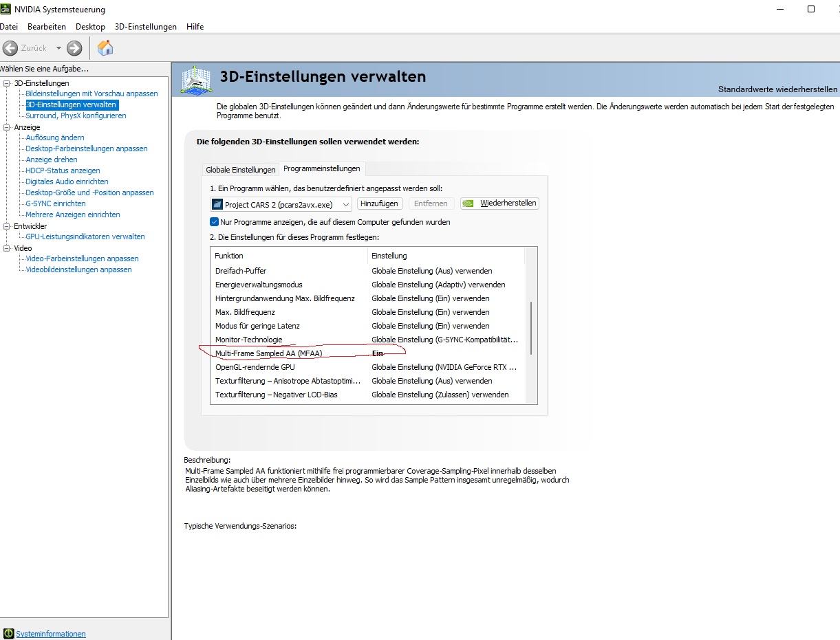Open the Hilfe menu
This screenshot has width=840, height=640.
[195, 27]
